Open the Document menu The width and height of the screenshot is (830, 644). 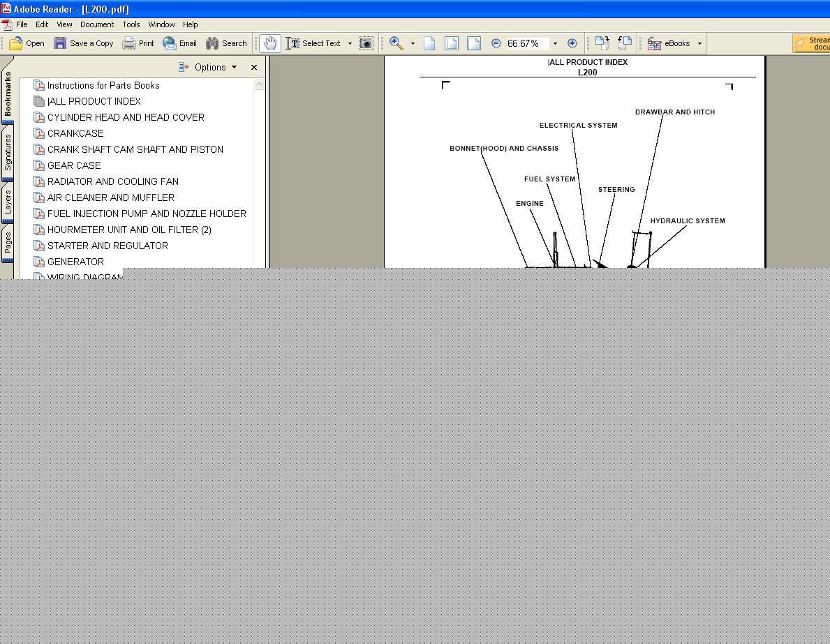point(97,24)
